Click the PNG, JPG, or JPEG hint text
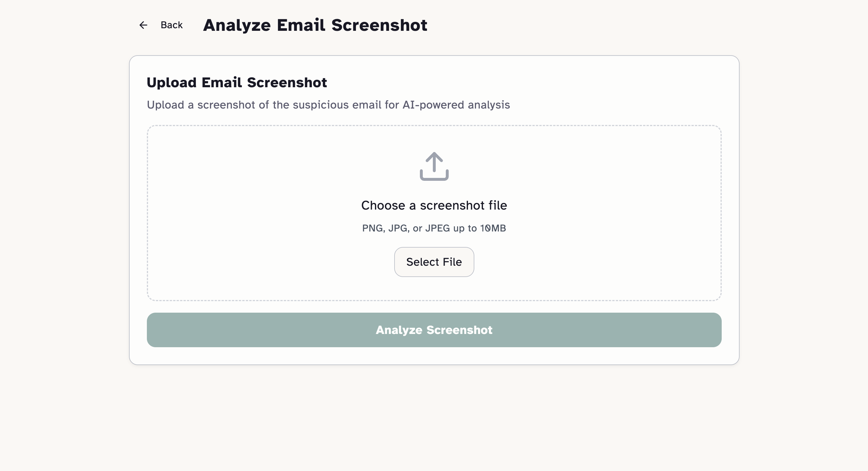This screenshot has width=868, height=471. [434, 228]
